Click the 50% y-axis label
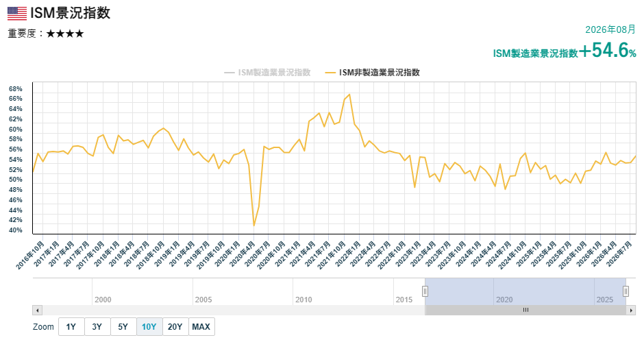The width and height of the screenshot is (644, 340). point(16,180)
